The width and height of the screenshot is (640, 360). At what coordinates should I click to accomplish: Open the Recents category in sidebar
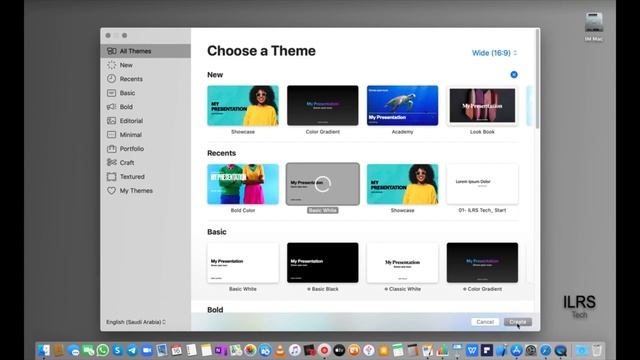(145, 79)
